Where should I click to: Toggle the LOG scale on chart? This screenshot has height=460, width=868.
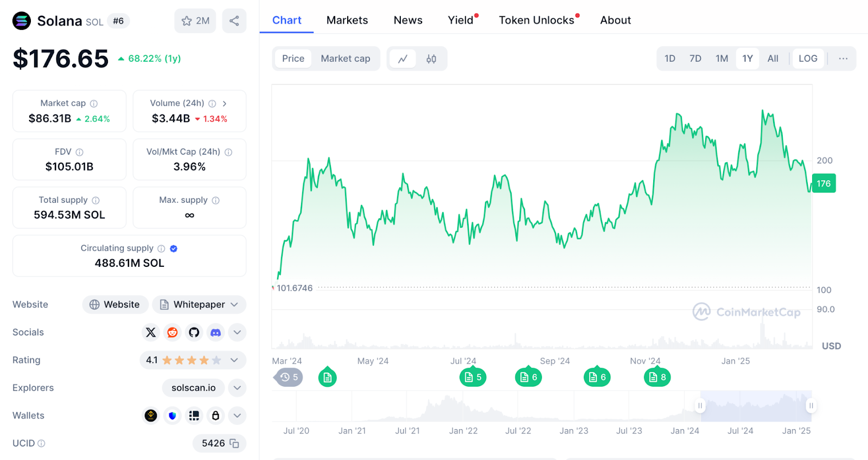(808, 59)
